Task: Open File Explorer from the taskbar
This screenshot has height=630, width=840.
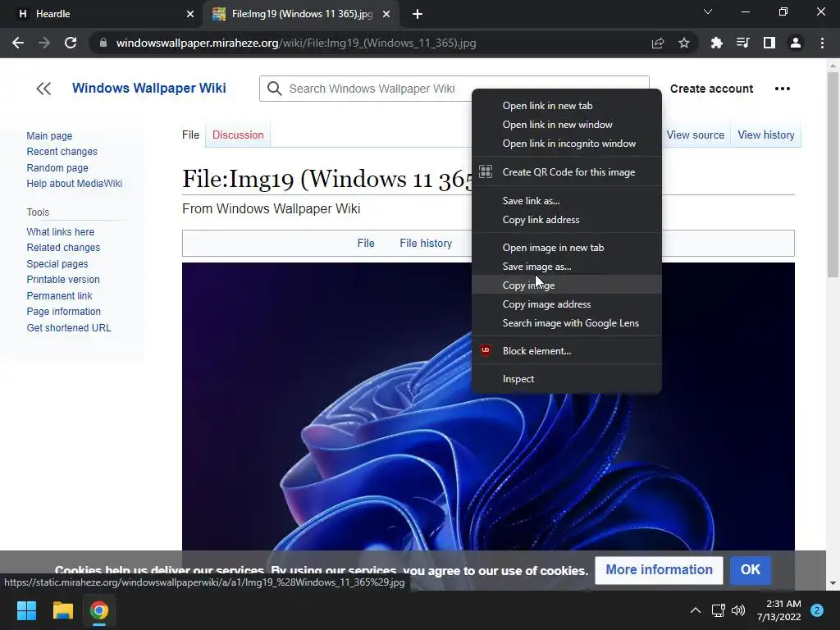Action: pyautogui.click(x=62, y=610)
